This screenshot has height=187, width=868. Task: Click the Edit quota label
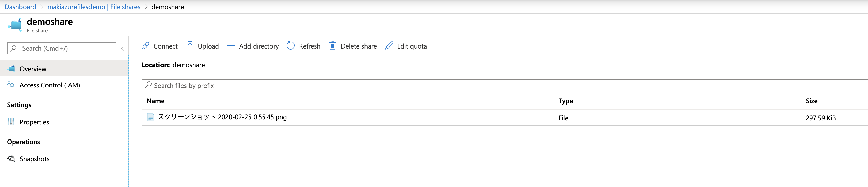pos(412,46)
